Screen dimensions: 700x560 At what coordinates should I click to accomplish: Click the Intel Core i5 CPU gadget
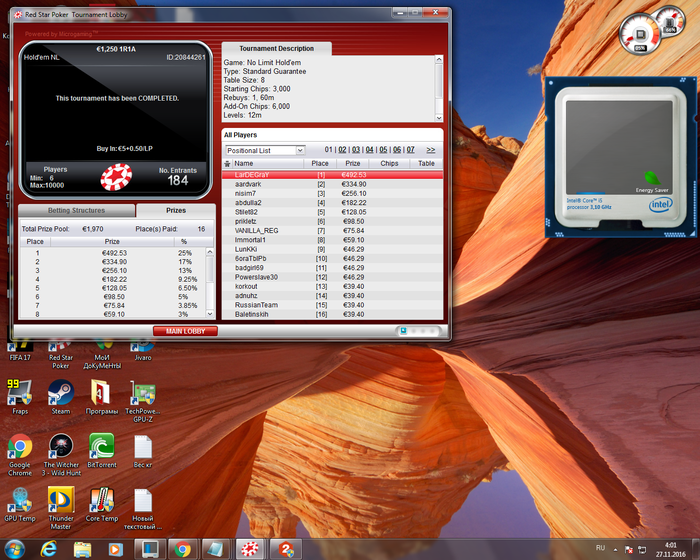(621, 157)
